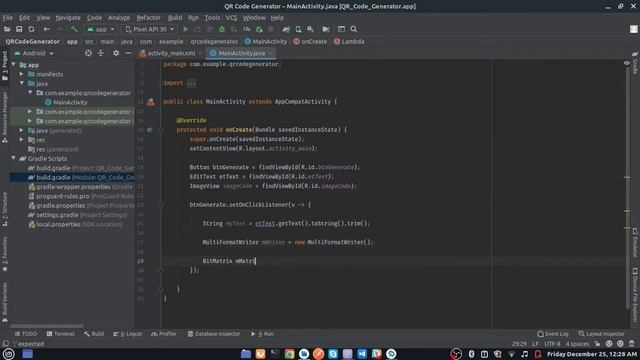Click the Search Everywhere magnifier icon
Viewport: 640px width, 360px height.
[x=353, y=29]
